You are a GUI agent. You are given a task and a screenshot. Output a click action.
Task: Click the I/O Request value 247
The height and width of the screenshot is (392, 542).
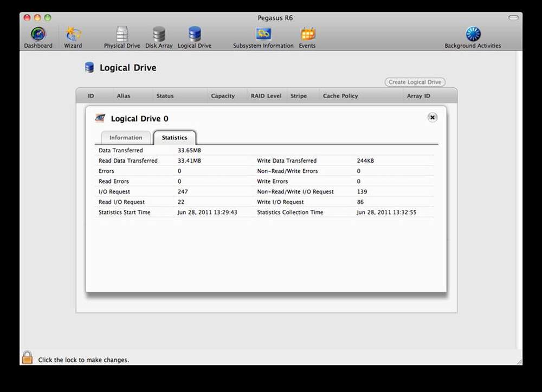[183, 192]
